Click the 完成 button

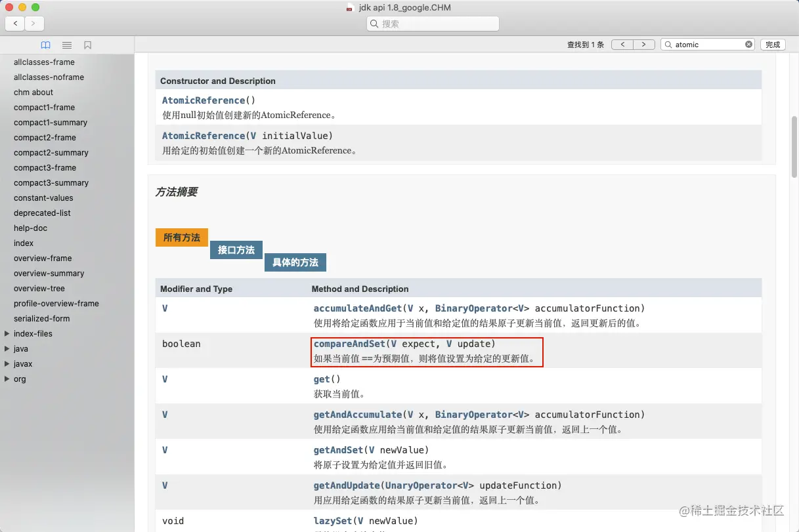tap(773, 45)
